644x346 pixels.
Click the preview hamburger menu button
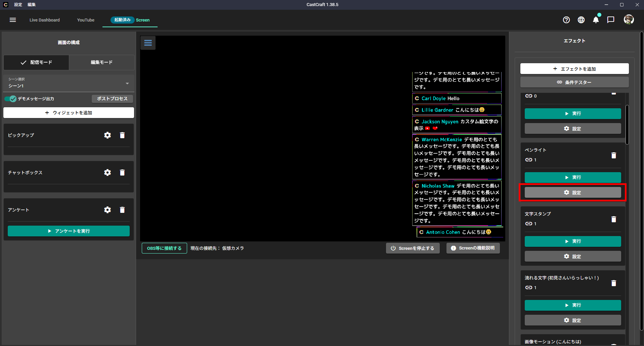pyautogui.click(x=148, y=43)
